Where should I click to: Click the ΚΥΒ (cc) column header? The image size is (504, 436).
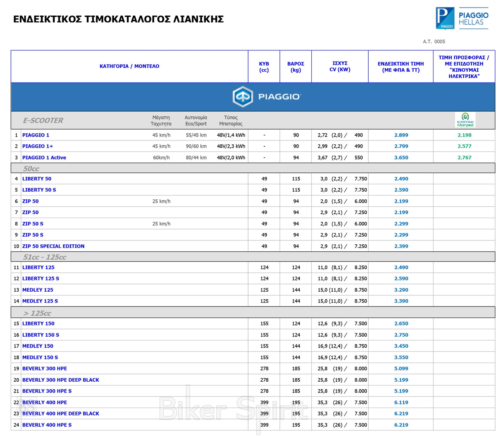pos(264,67)
